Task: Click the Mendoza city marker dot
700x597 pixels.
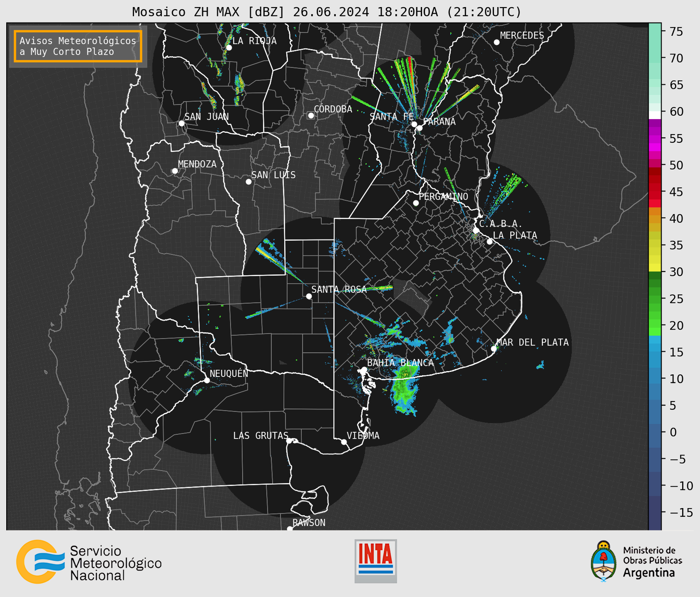Action: pos(175,171)
